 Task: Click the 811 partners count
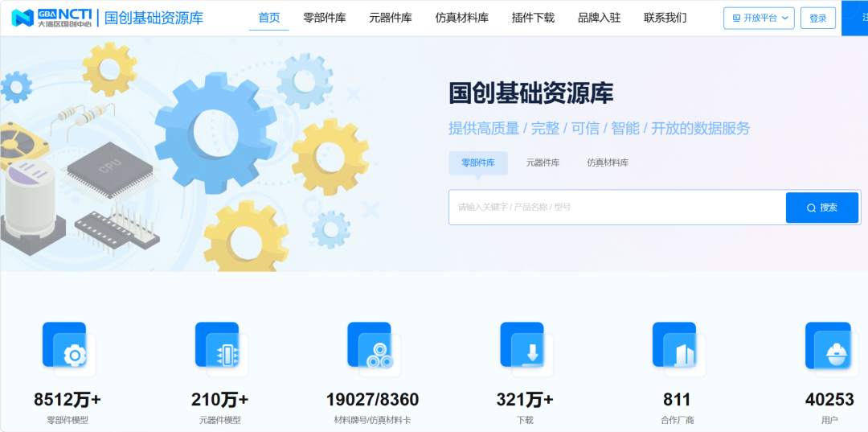[677, 399]
